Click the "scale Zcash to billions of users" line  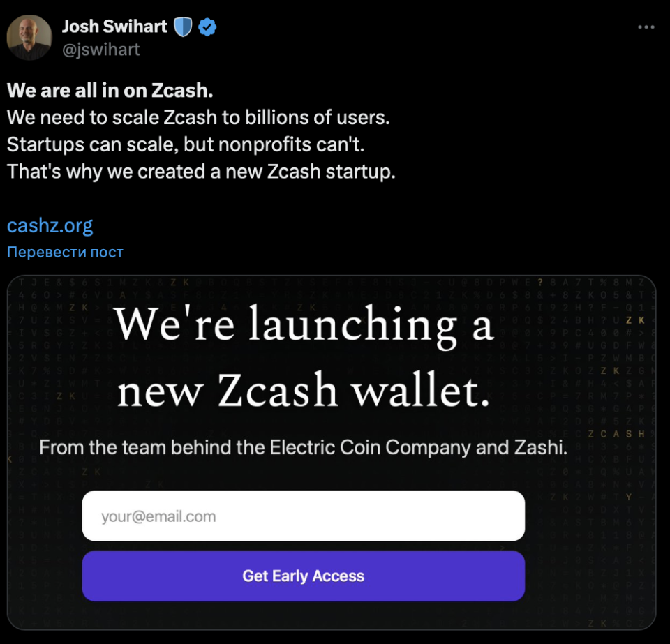click(198, 118)
